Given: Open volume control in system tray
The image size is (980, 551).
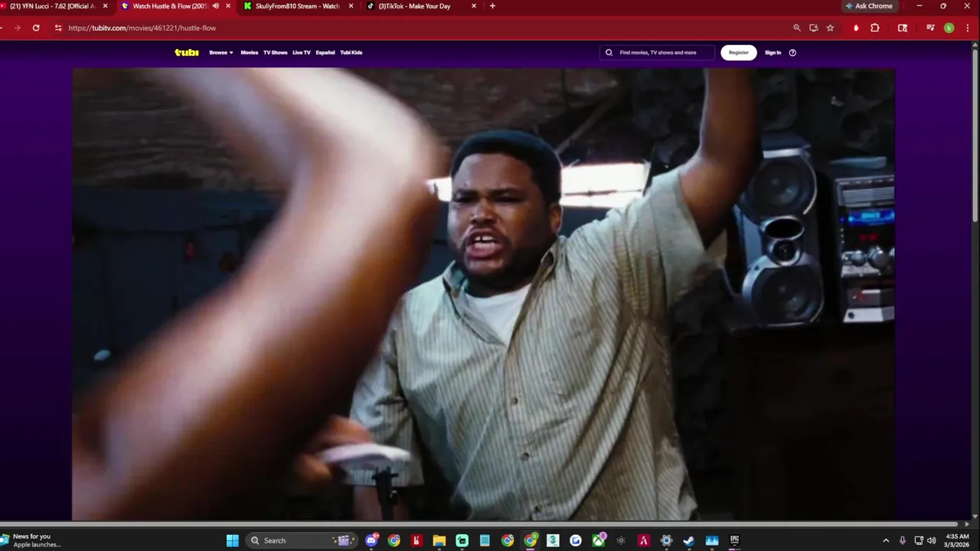Looking at the screenshot, I should [932, 540].
